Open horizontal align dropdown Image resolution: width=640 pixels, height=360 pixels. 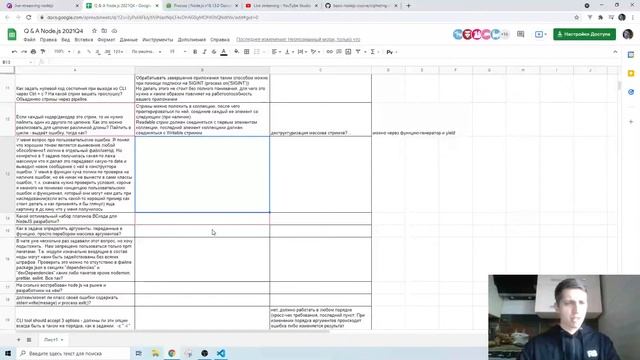coord(276,52)
